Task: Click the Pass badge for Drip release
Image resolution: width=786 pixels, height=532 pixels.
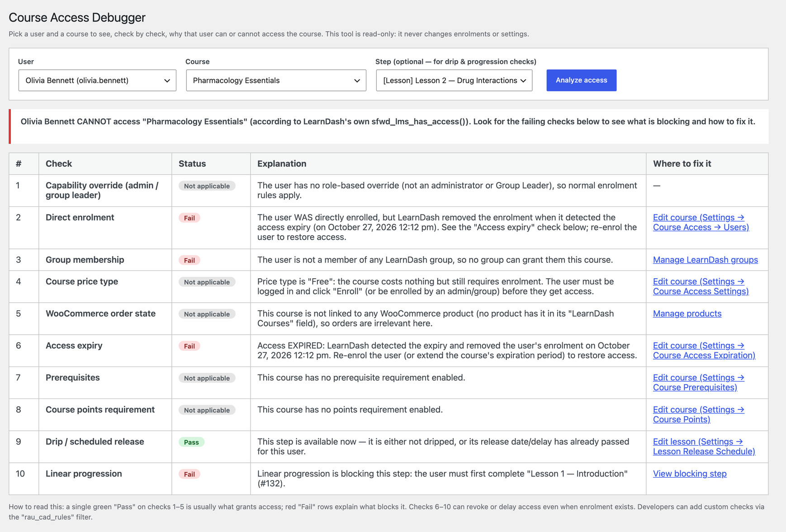Action: 191,442
